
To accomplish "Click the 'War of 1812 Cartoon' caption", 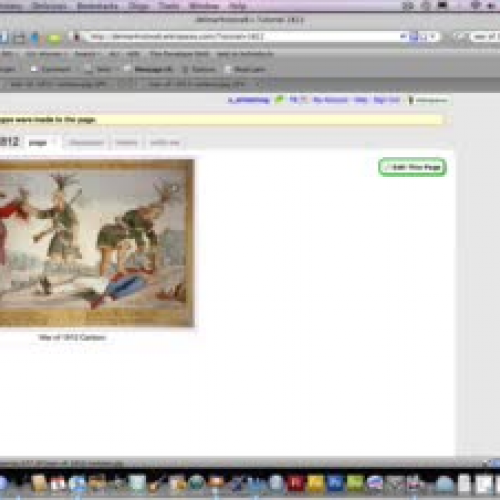I will point(72,337).
